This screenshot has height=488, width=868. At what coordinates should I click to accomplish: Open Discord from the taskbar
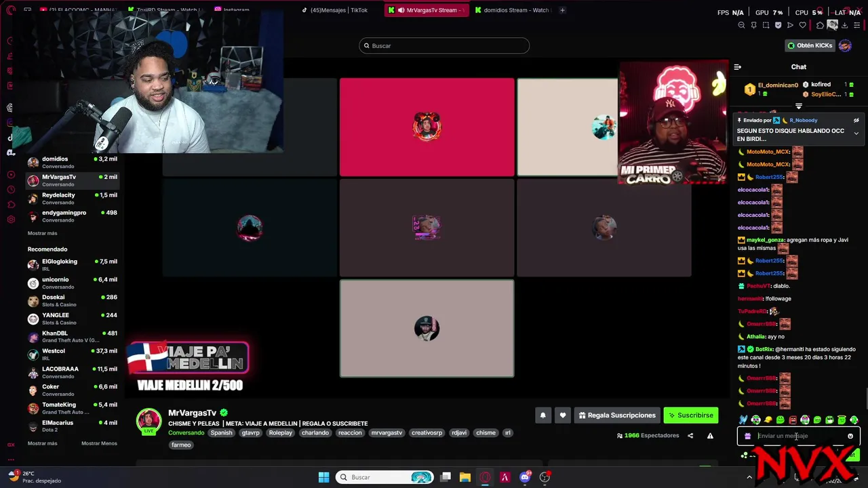(525, 477)
